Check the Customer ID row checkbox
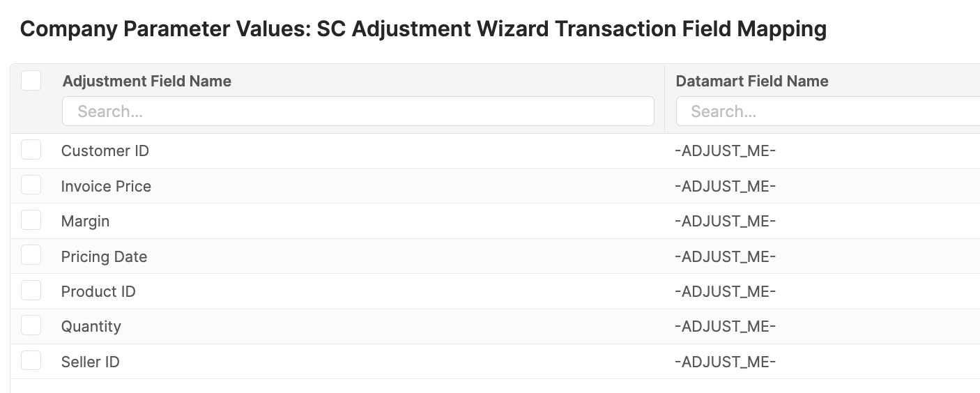This screenshot has height=393, width=980. (31, 150)
